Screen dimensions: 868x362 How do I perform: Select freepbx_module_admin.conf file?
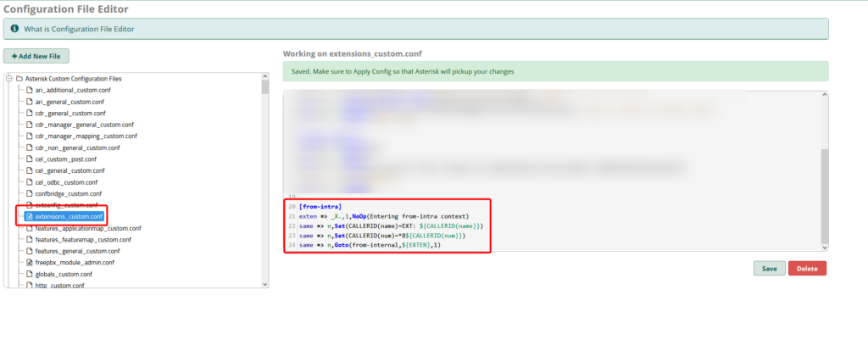point(75,262)
